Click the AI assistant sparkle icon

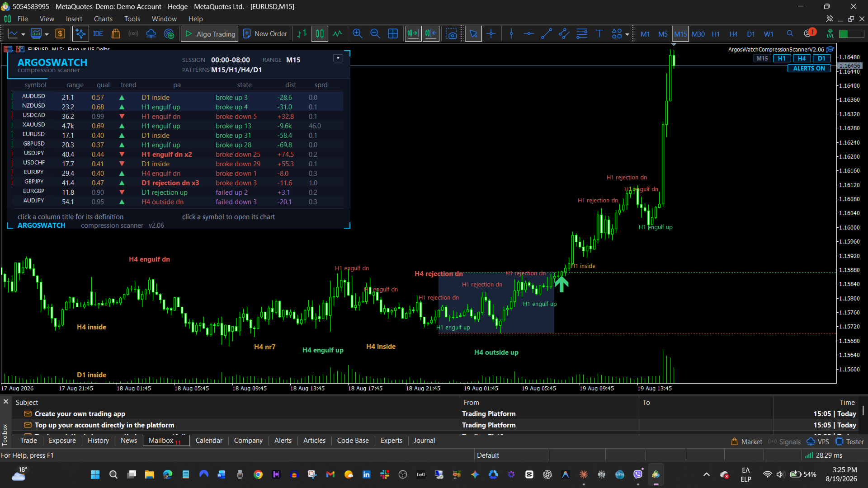(x=80, y=34)
